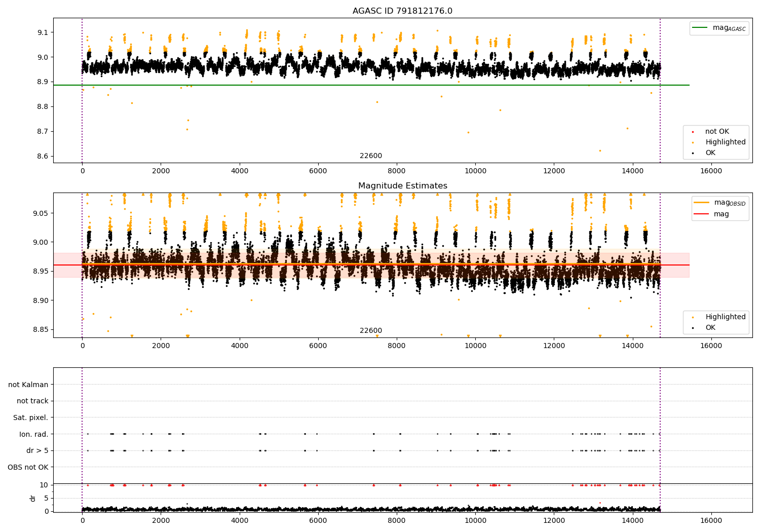Click the 'not Kalman' axis label
The width and height of the screenshot is (760, 532).
[28, 385]
